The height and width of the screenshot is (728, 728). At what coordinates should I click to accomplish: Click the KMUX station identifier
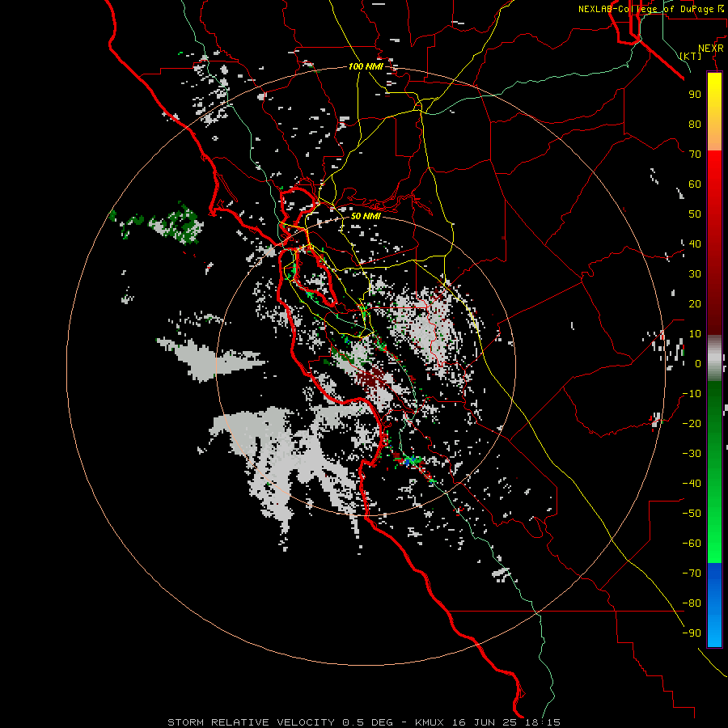point(430,722)
